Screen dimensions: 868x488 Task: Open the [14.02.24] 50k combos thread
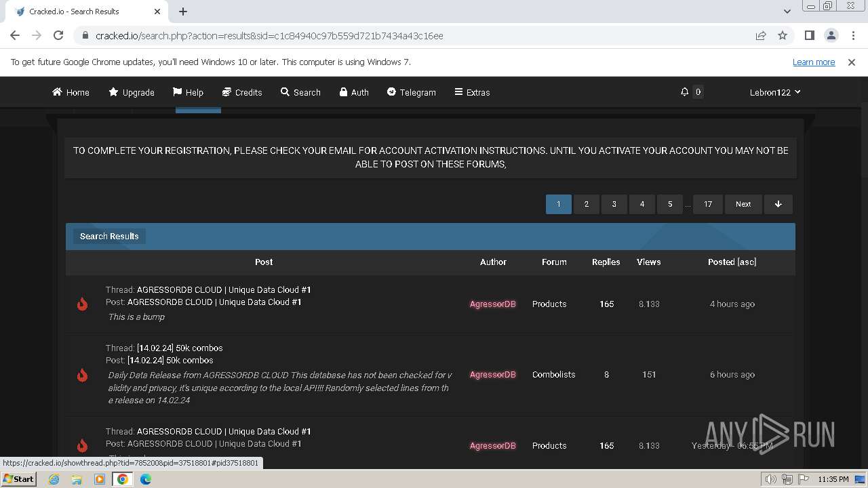point(180,348)
